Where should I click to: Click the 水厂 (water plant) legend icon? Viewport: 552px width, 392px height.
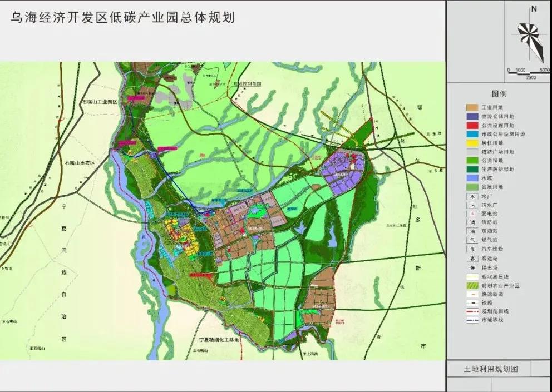pyautogui.click(x=472, y=197)
